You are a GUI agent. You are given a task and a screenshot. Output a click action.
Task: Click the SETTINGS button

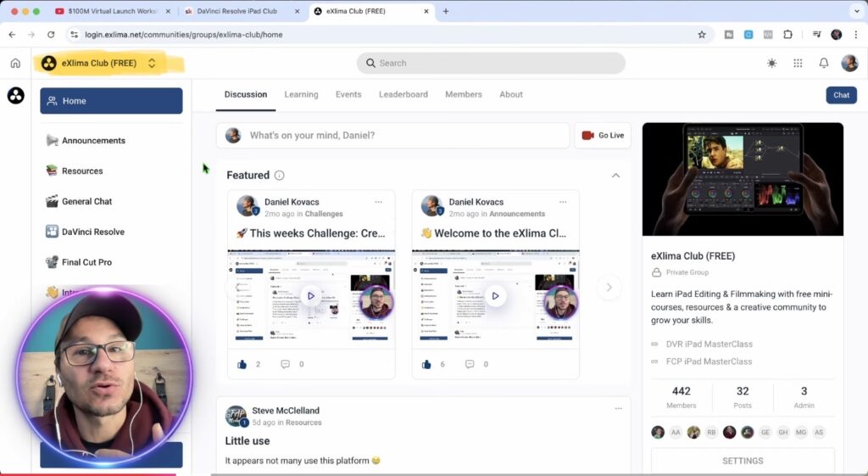(743, 461)
